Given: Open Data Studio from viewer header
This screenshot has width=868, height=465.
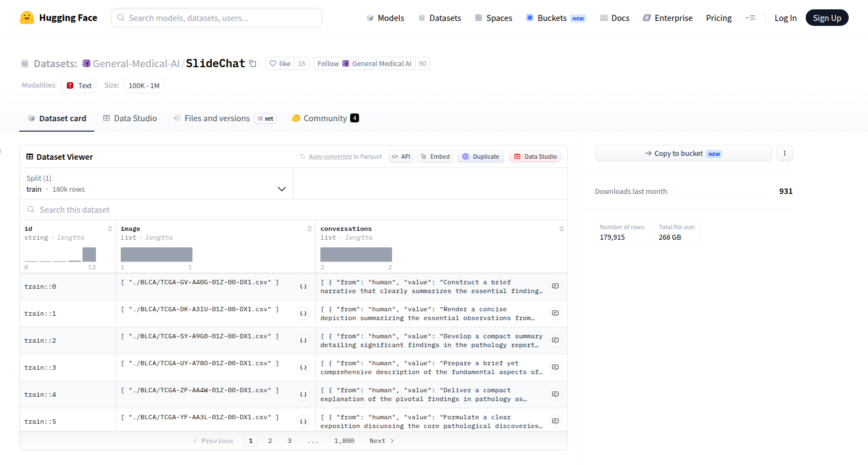Looking at the screenshot, I should pos(535,156).
